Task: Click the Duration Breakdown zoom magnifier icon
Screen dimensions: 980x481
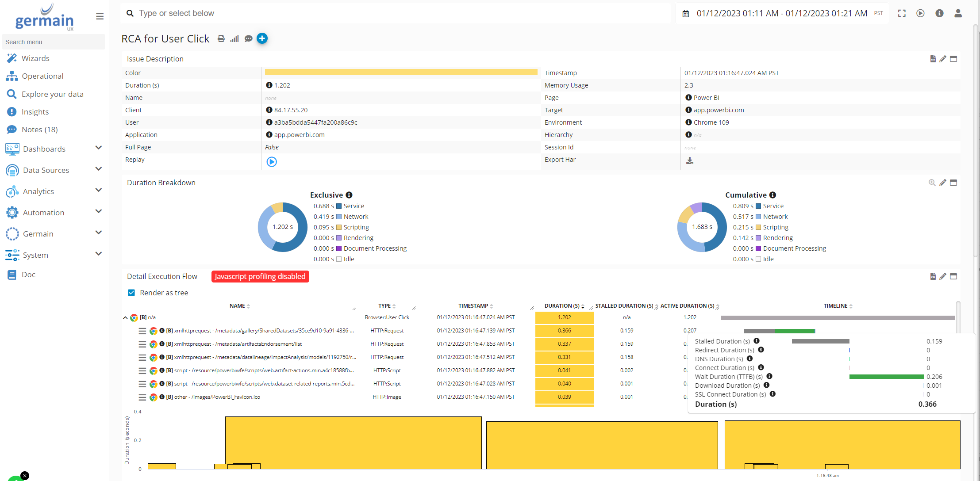Action: click(x=932, y=183)
